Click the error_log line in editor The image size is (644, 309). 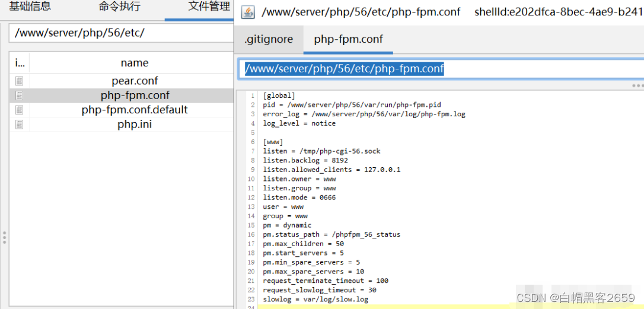364,114
